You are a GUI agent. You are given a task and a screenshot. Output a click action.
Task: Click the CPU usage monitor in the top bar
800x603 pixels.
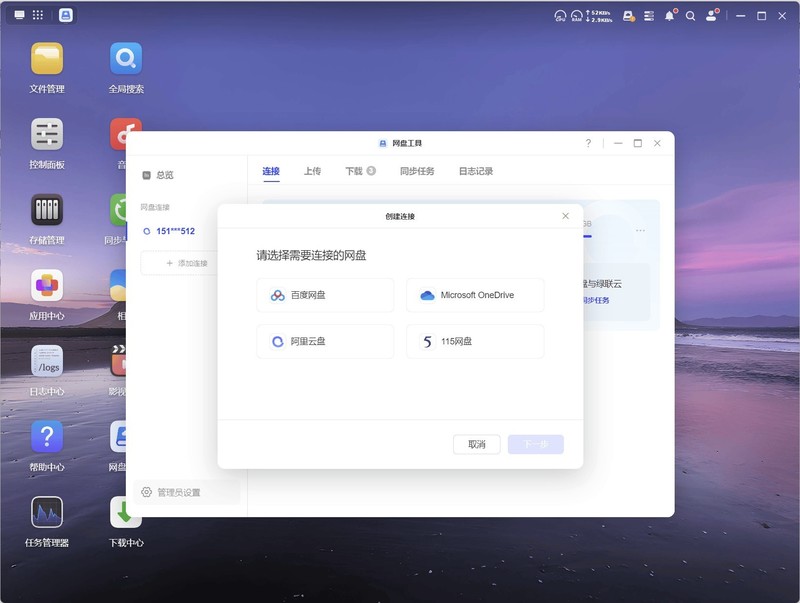(558, 13)
